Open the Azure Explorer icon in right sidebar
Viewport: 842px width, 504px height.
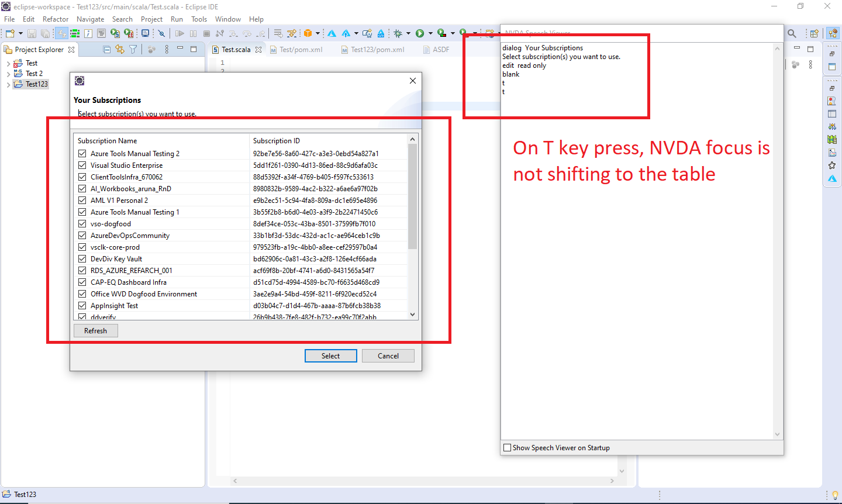click(x=832, y=178)
